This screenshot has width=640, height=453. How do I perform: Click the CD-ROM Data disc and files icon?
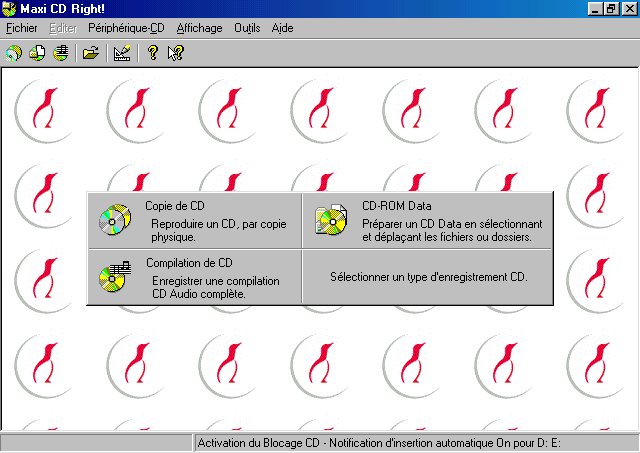pos(331,220)
